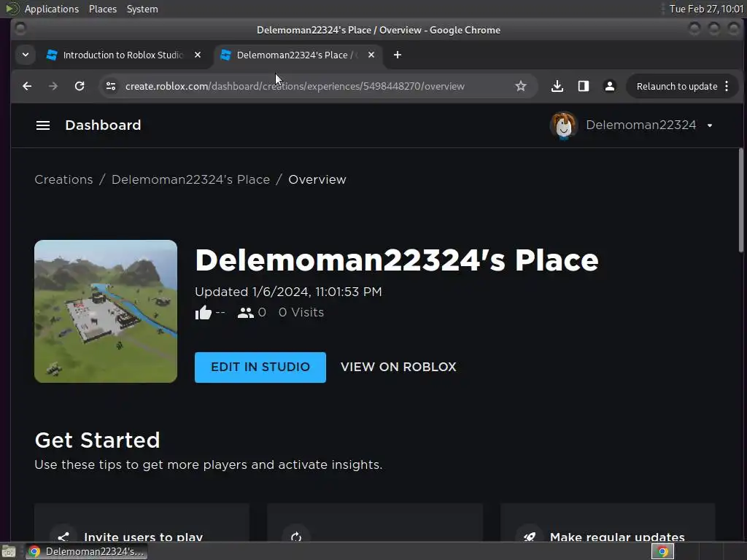Screen dimensions: 747x560
Task: Click the share icon on Invite users card
Action: [63, 537]
